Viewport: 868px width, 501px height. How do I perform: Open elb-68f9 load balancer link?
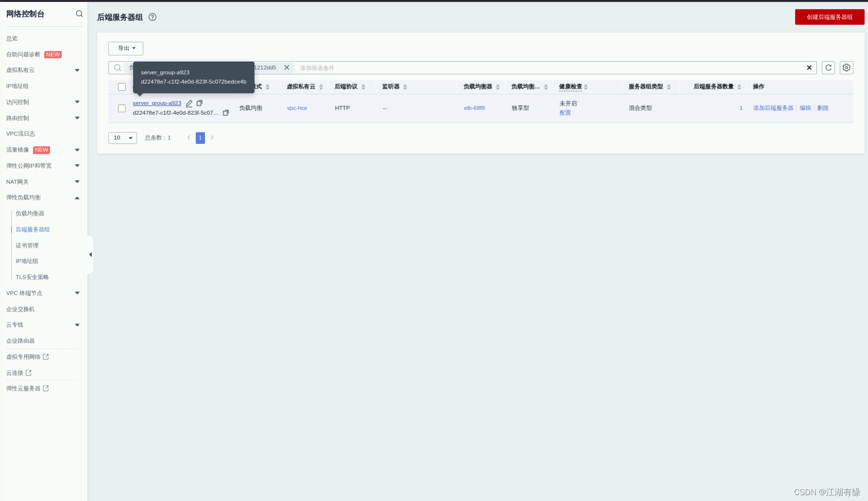(x=474, y=108)
